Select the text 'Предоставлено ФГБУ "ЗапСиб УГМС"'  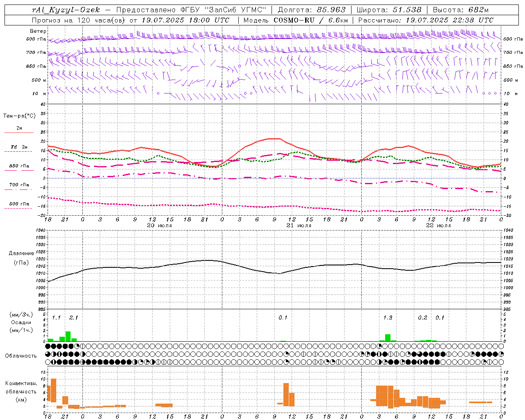pyautogui.click(x=192, y=10)
